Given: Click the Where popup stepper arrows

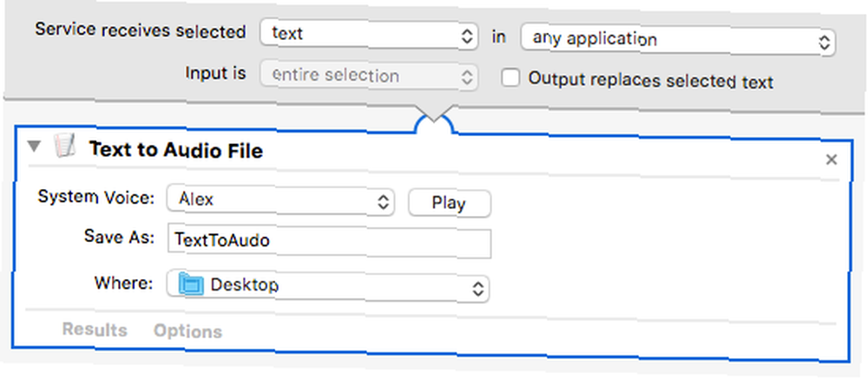Looking at the screenshot, I should (477, 288).
